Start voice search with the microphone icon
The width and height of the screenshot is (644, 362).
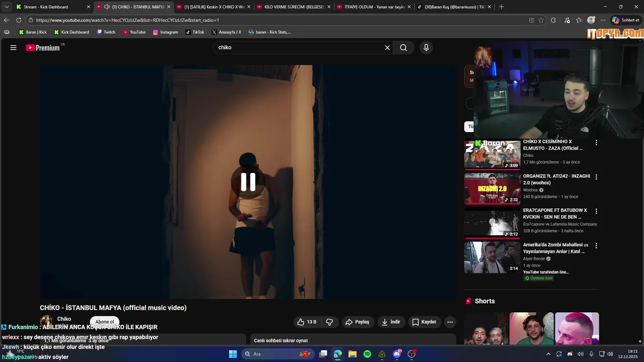[x=426, y=48]
